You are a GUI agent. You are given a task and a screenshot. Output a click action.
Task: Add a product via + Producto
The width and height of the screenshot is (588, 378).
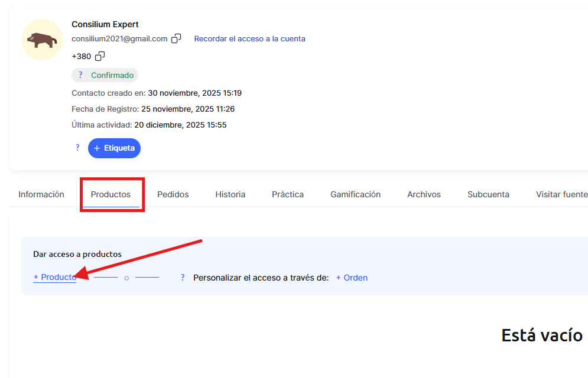[54, 278]
